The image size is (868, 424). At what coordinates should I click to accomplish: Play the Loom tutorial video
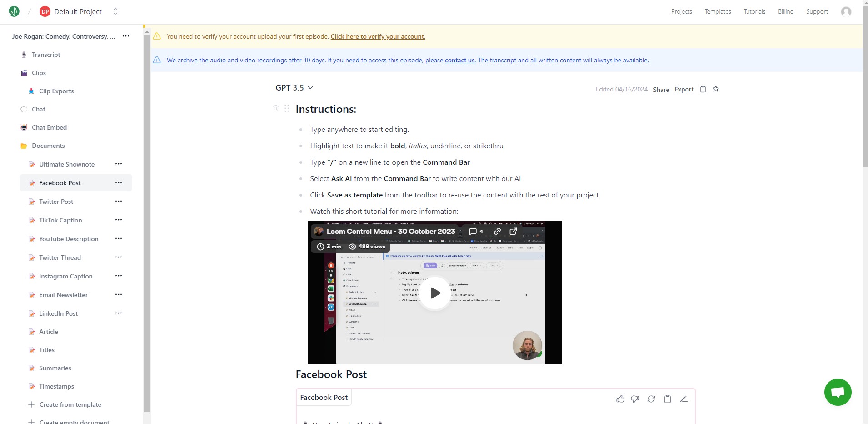click(435, 293)
